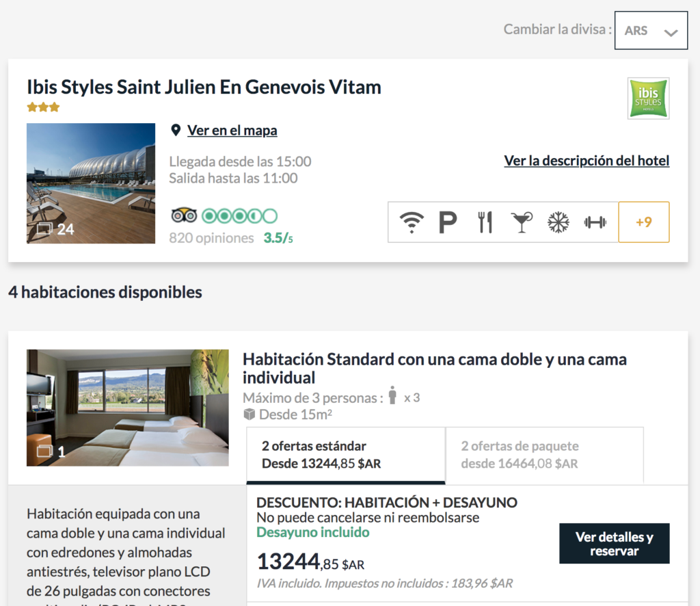This screenshot has width=700, height=606.
Task: Expand currency list using chevron arrow
Action: coord(671,32)
